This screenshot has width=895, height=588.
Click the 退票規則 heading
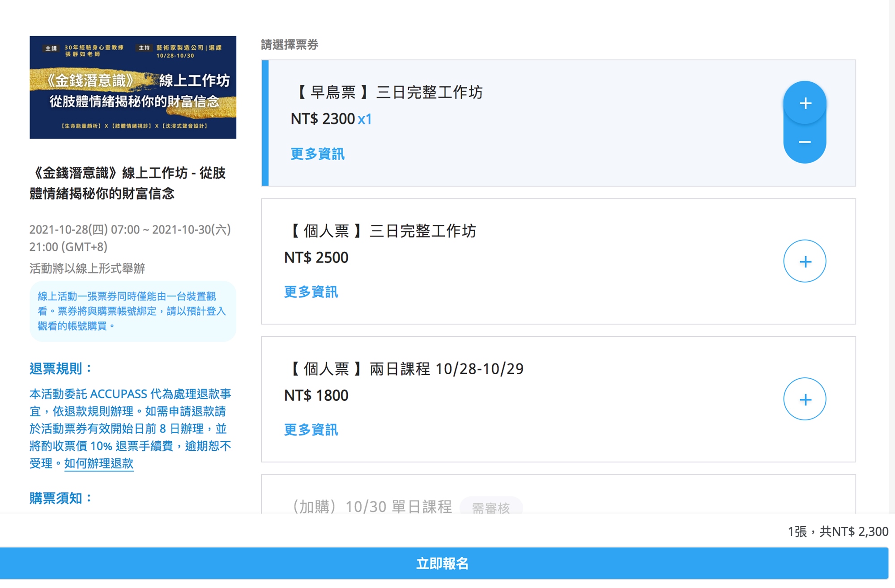click(x=60, y=368)
